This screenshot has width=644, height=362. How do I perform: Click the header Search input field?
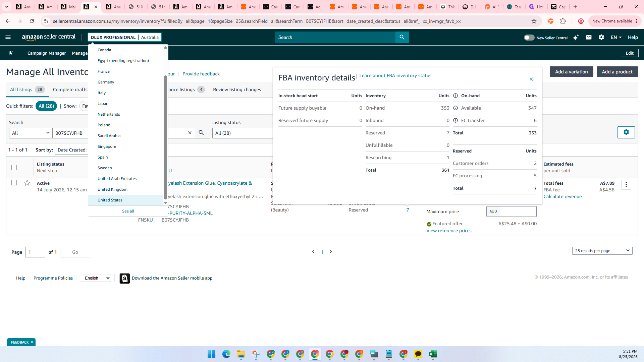(x=335, y=37)
